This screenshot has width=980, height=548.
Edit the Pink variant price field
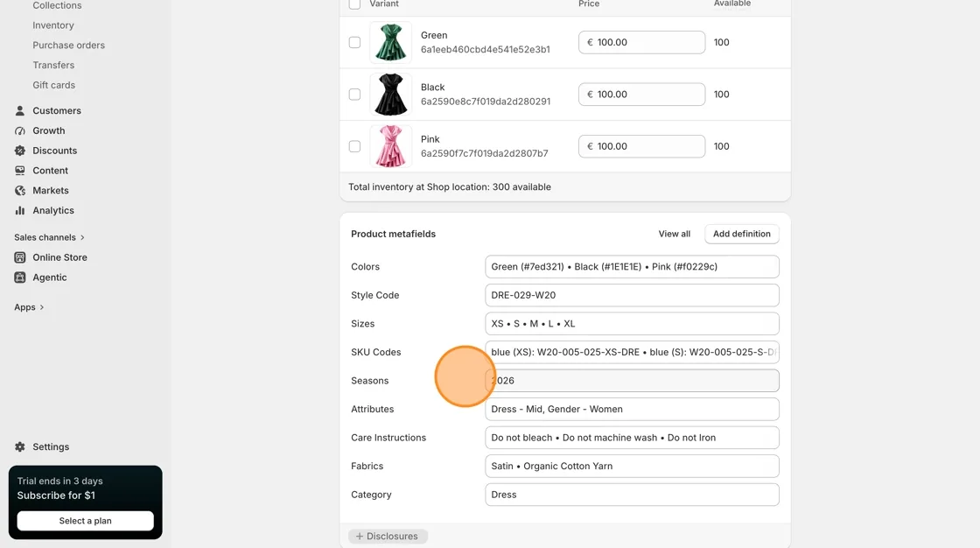(x=642, y=146)
